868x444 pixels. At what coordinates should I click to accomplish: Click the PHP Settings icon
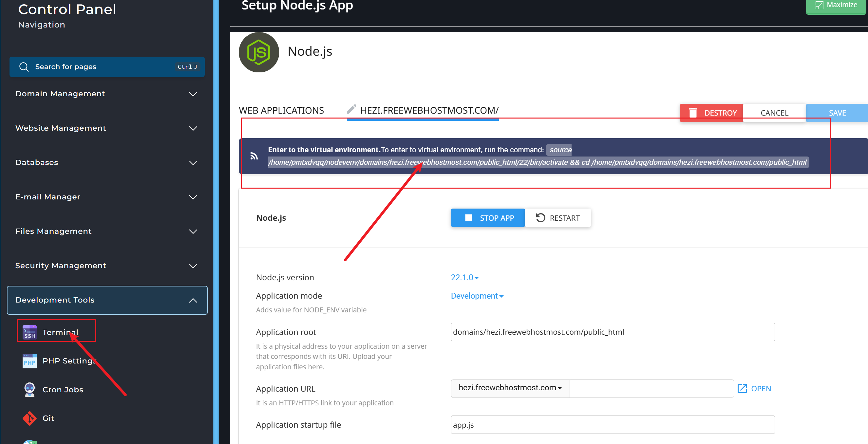tap(29, 361)
